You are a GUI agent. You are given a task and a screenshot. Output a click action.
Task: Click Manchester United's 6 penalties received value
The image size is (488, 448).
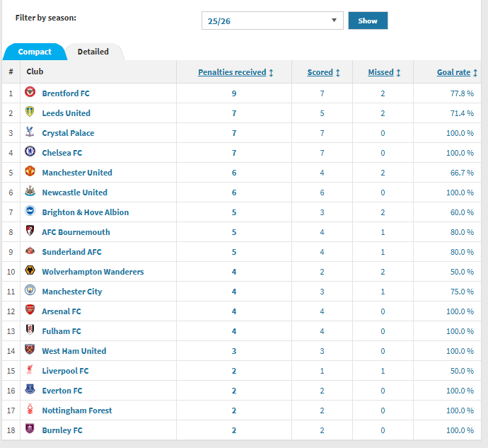click(x=234, y=173)
